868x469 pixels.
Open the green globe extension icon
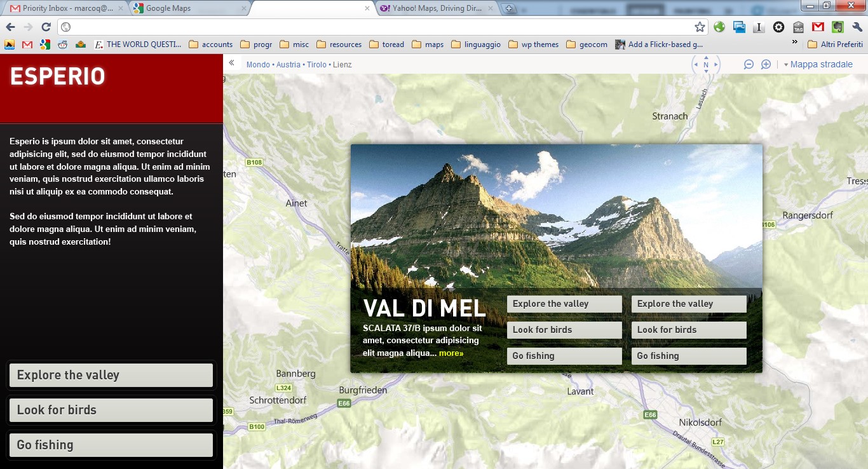tap(719, 27)
